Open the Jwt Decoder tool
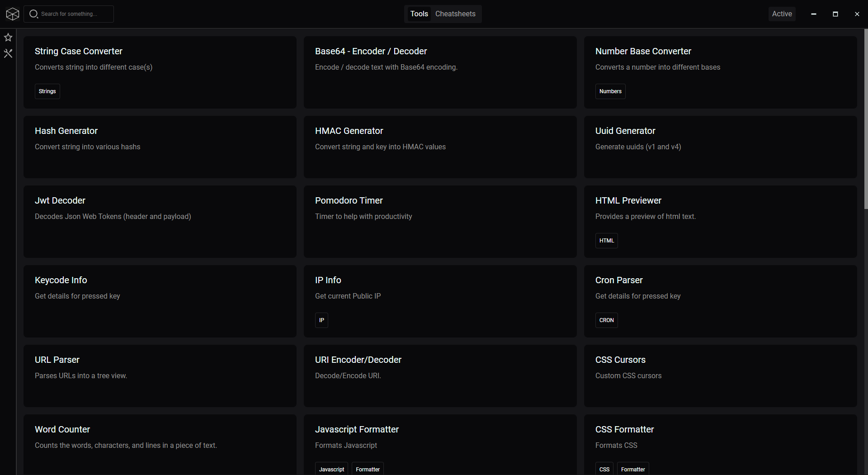Image resolution: width=868 pixels, height=475 pixels. pos(160,221)
